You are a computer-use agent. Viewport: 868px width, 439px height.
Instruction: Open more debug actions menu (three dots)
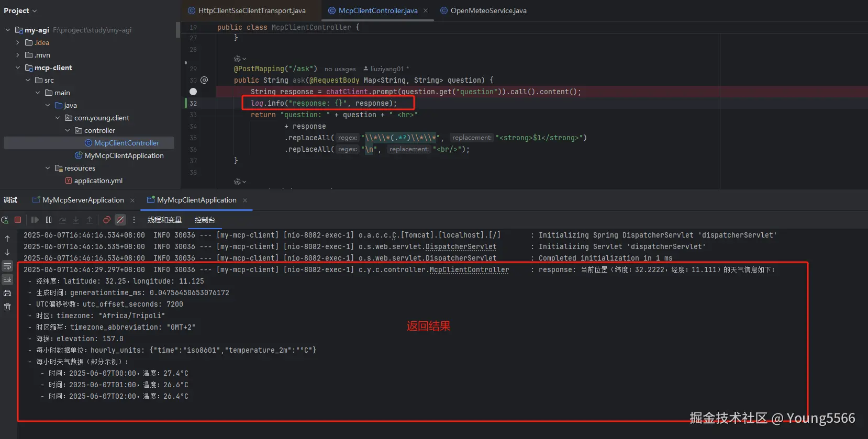click(134, 220)
